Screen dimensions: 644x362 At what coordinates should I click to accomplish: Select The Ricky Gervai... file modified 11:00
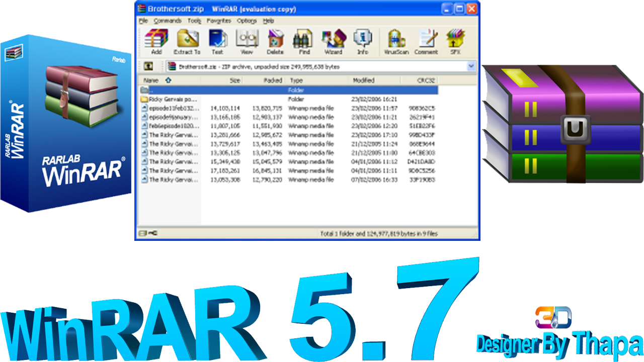pos(174,152)
